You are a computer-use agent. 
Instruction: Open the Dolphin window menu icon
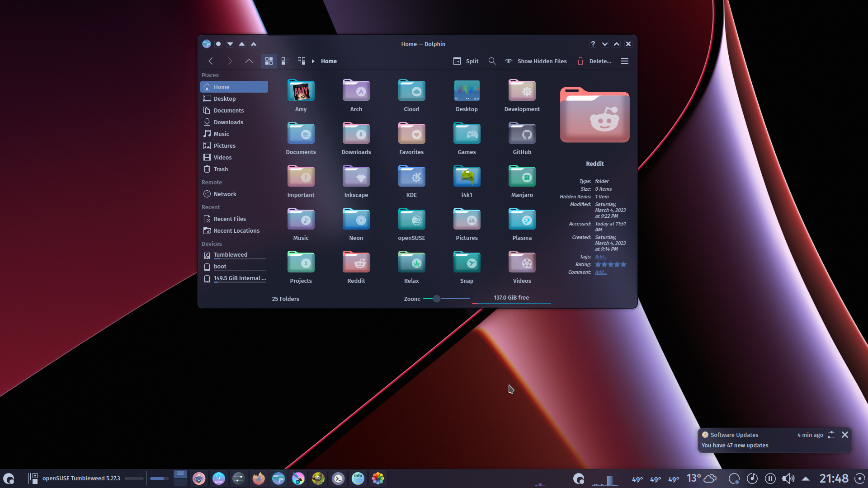(x=207, y=44)
